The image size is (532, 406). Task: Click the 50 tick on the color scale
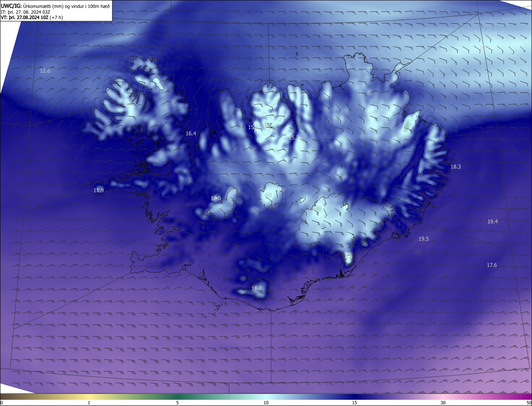click(529, 403)
